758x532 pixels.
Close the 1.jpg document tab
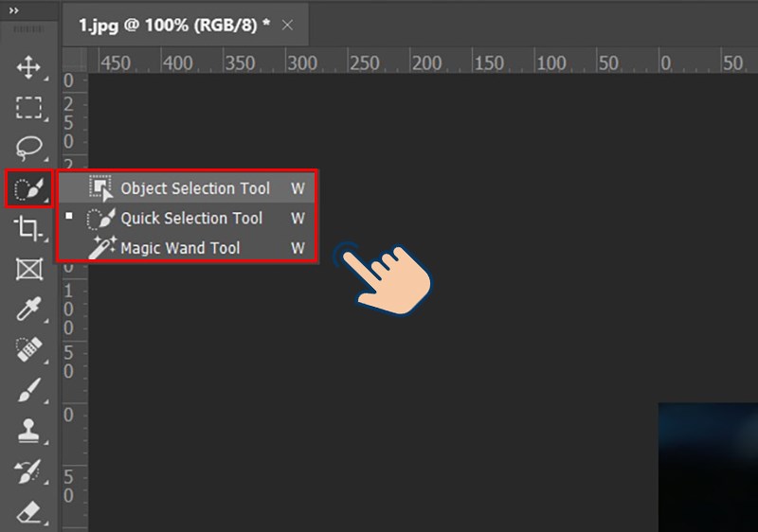click(288, 26)
